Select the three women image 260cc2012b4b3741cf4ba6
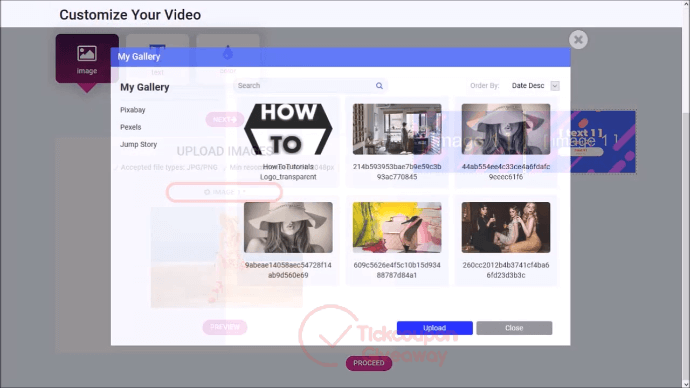690x388 pixels. 506,227
